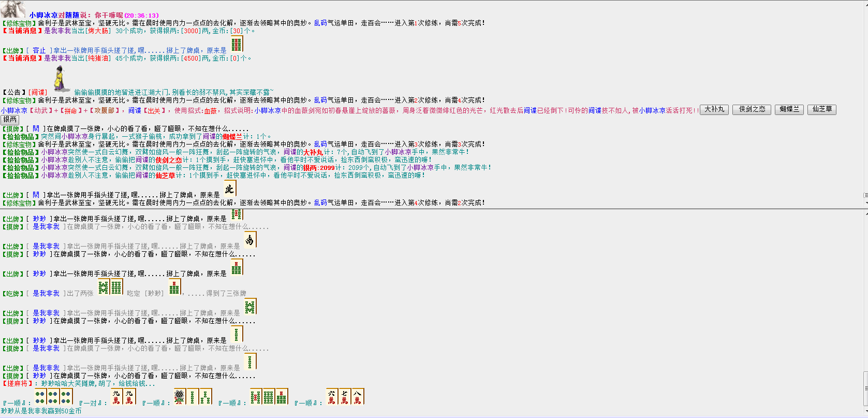
Task: Select the 八萬 mahjong tile
Action: tap(358, 397)
